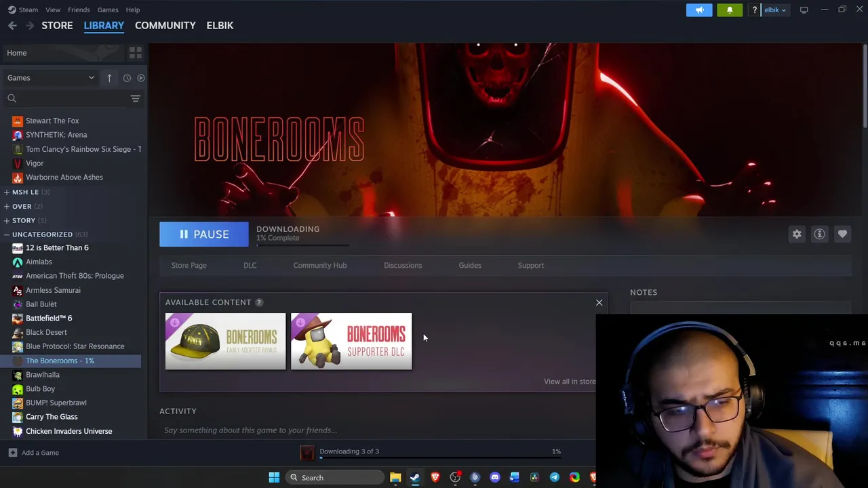Screen dimensions: 868x488
Task: Close the Available Content panel
Action: (599, 303)
